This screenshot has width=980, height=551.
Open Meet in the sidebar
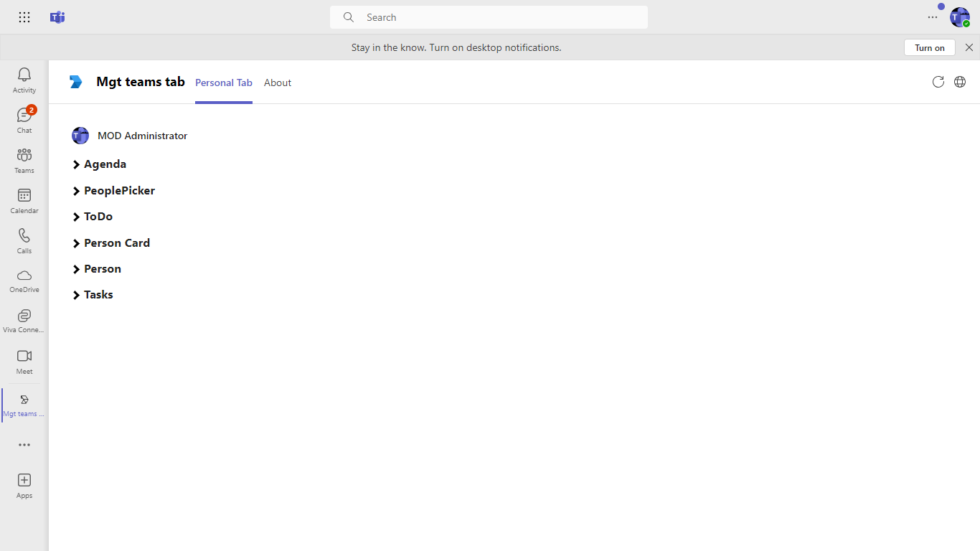24,362
